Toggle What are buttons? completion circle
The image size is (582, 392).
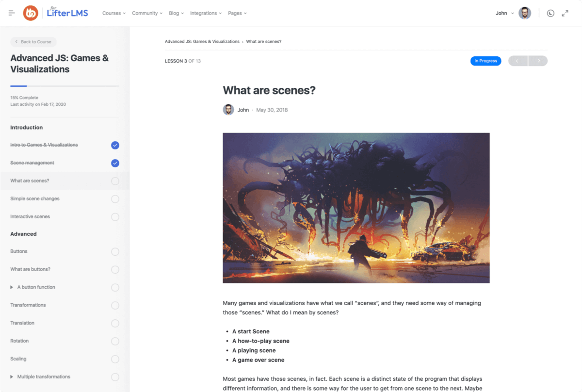(115, 270)
